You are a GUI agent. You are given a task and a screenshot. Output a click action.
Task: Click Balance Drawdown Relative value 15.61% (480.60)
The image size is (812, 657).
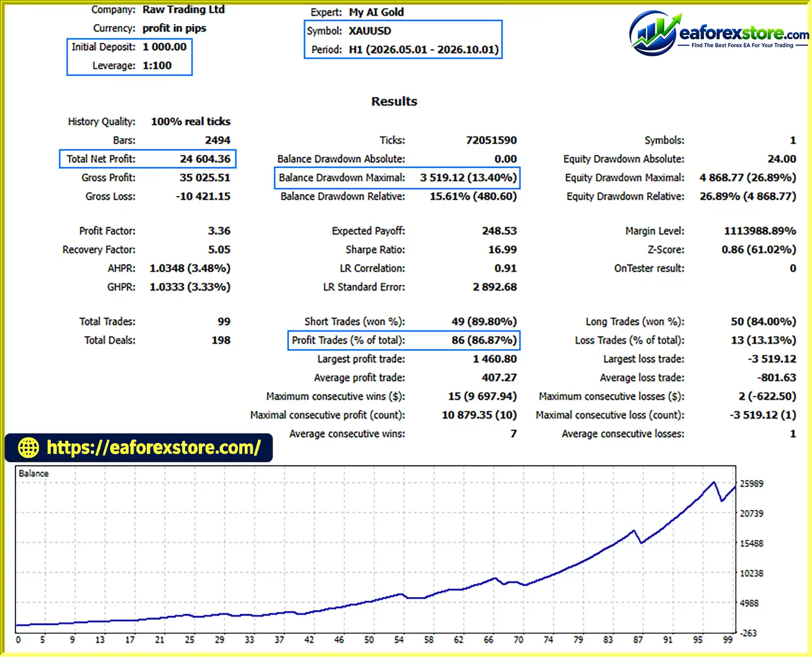tap(473, 197)
